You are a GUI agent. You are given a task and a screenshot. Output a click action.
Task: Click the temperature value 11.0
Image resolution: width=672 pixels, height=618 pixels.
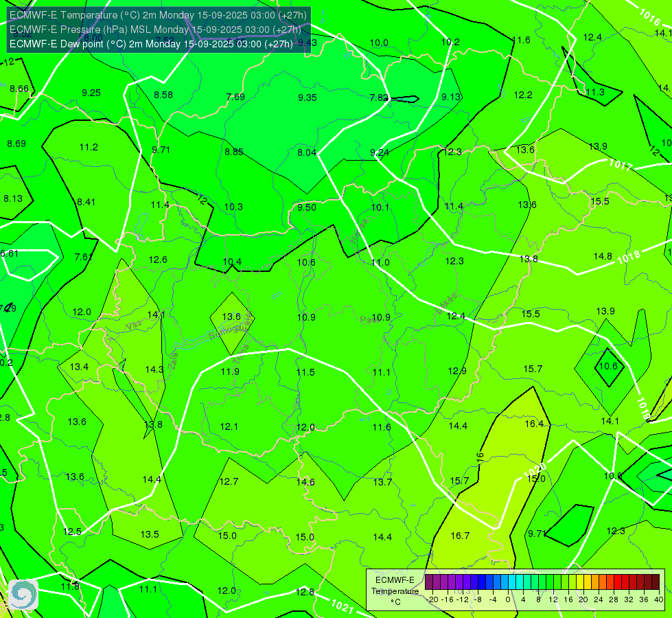tap(380, 262)
